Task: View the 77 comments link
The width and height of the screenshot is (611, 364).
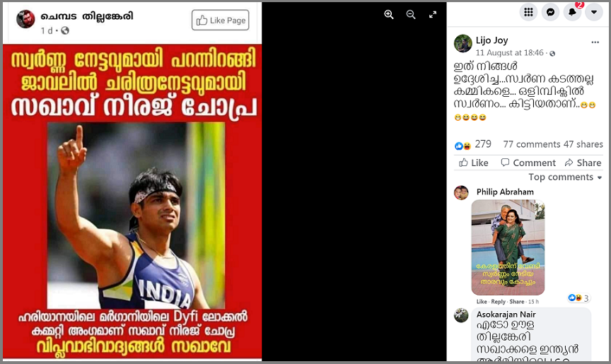Action: (x=532, y=144)
